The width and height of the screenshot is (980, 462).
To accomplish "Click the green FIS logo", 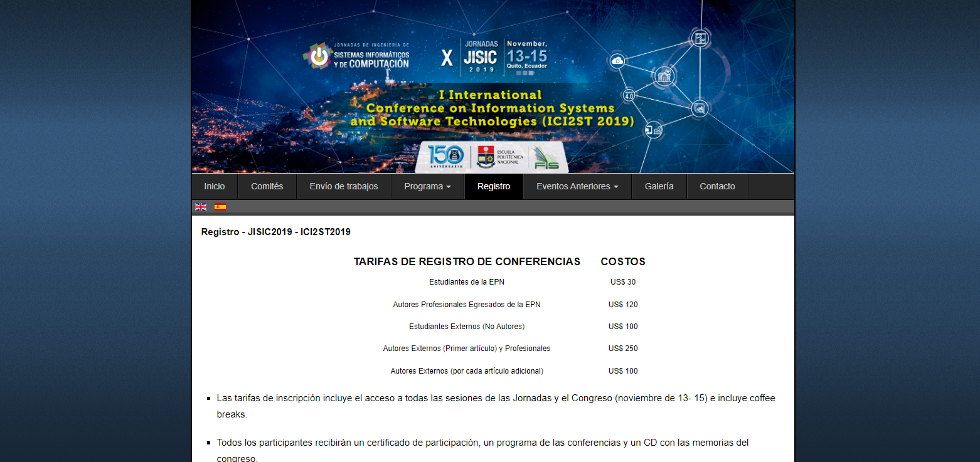I will point(546,158).
